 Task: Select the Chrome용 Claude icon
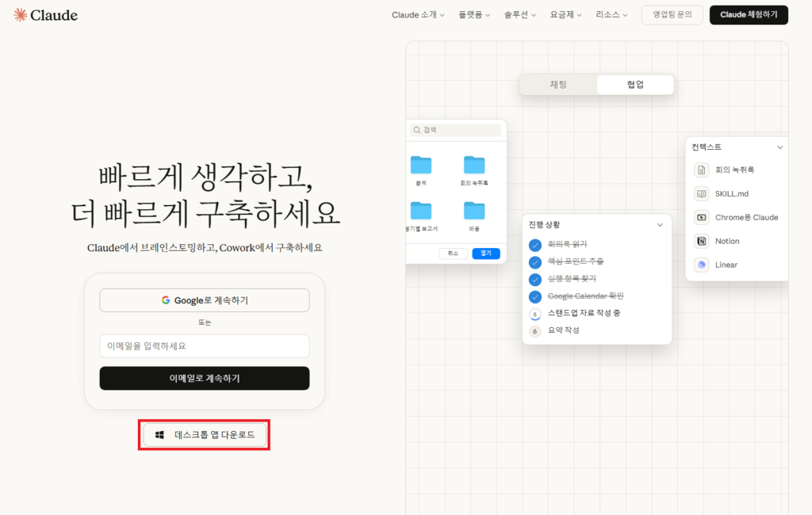click(x=701, y=218)
